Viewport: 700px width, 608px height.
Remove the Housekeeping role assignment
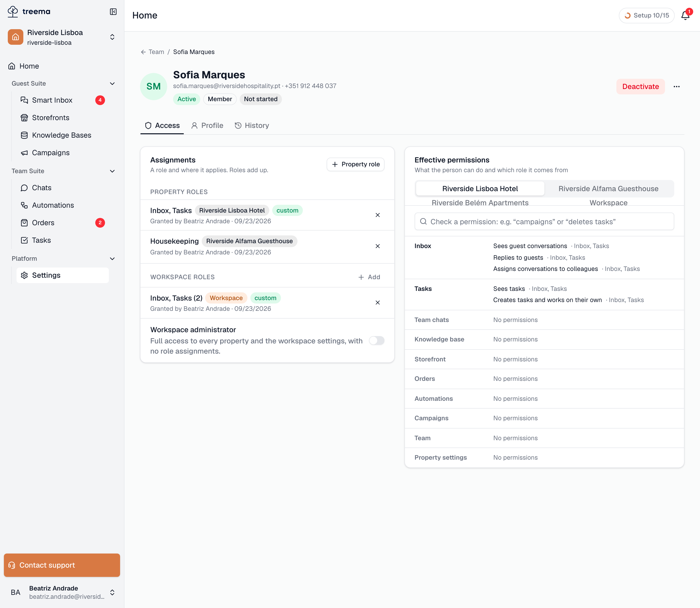[377, 246]
